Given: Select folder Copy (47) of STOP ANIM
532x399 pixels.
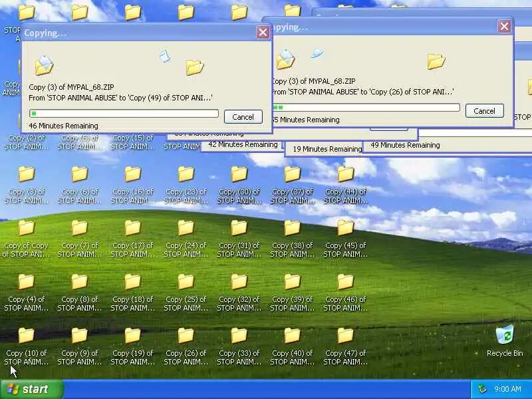Looking at the screenshot, I should click(x=345, y=346).
